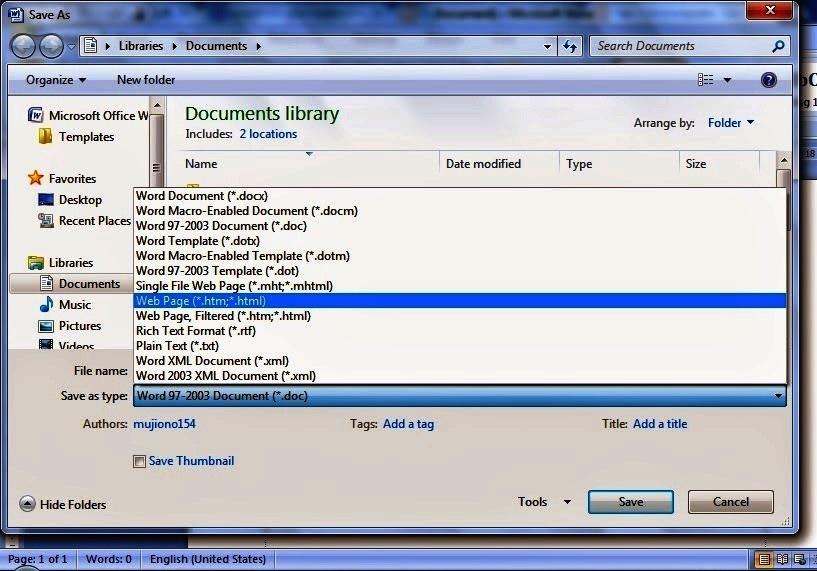817x571 pixels.
Task: Open the Tools dropdown menu
Action: [544, 502]
